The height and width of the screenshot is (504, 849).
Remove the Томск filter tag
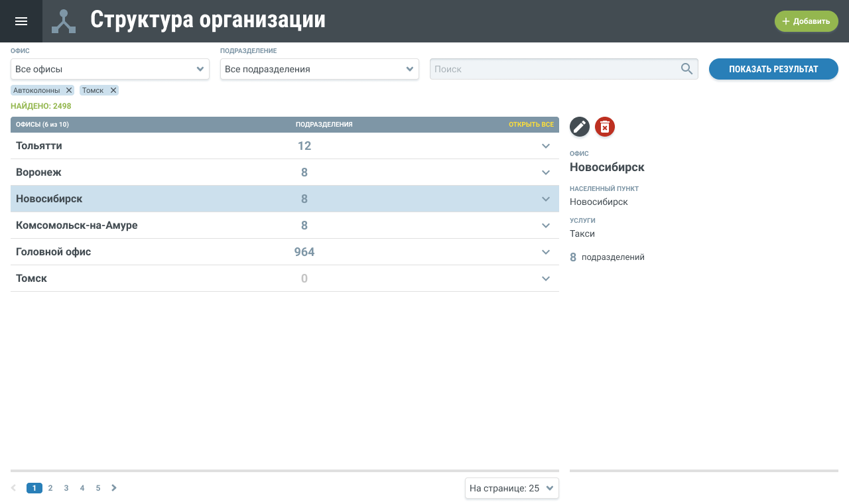click(x=113, y=90)
